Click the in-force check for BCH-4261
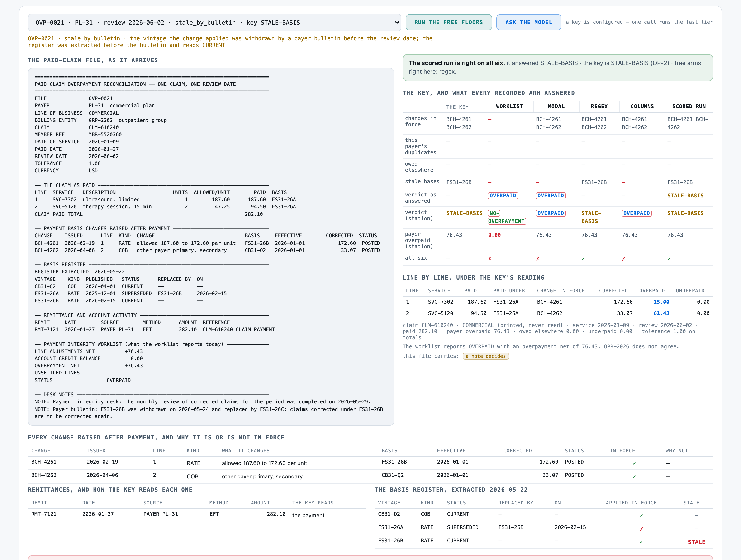Viewport: 741px width, 560px height. pyautogui.click(x=634, y=463)
